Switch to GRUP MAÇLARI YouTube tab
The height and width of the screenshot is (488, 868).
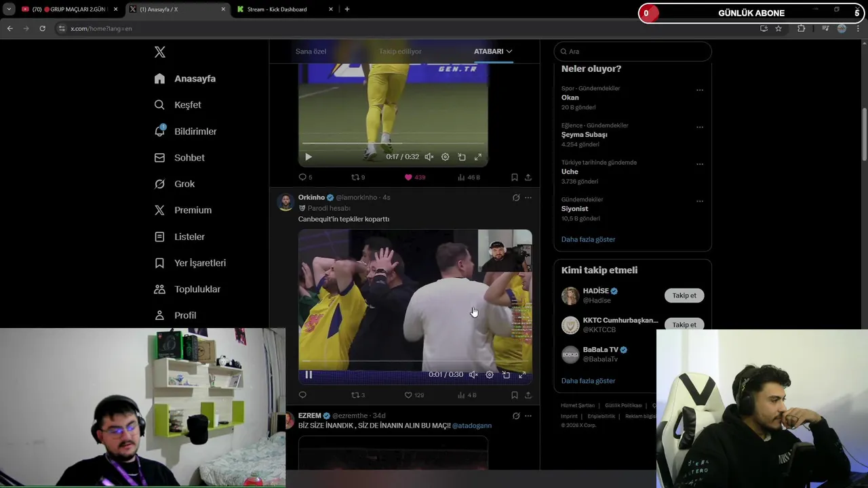(x=69, y=9)
